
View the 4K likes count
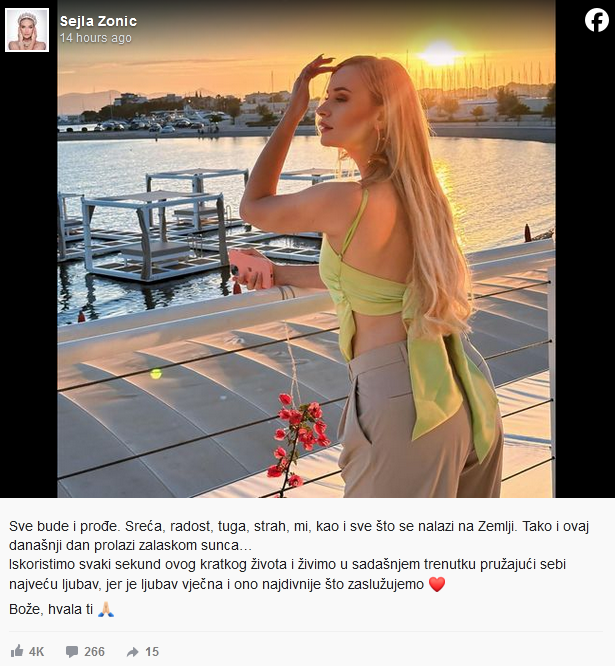coord(37,652)
